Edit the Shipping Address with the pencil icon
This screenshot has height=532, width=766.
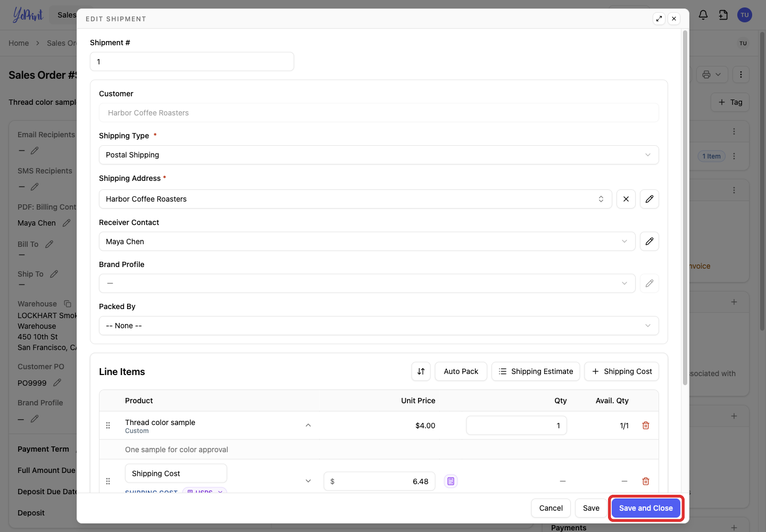click(x=650, y=199)
